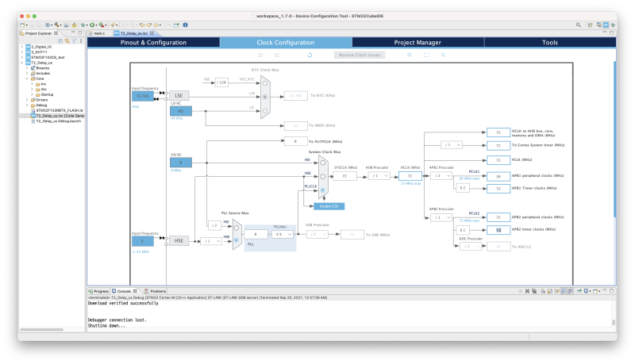This screenshot has height=364, width=635.
Task: Maximize the Console panel
Action: coord(611,291)
